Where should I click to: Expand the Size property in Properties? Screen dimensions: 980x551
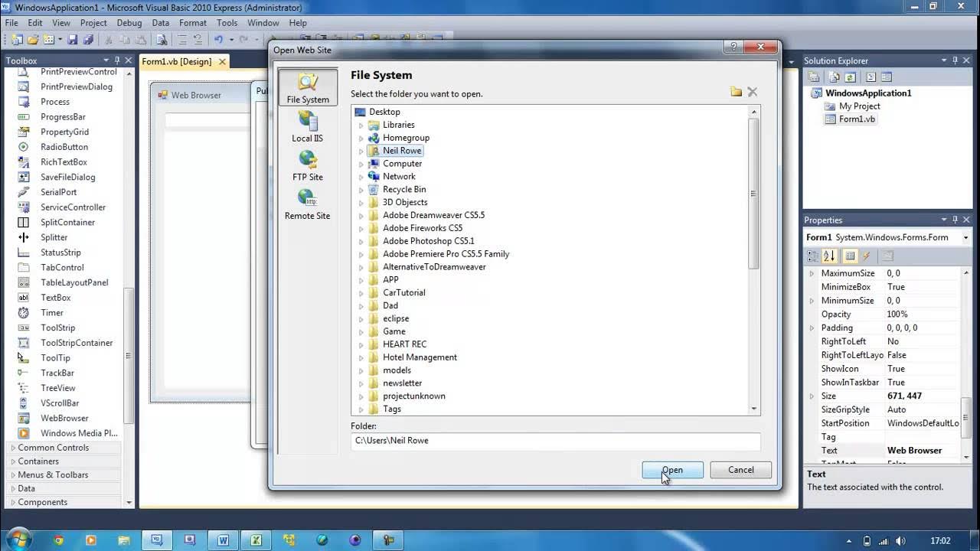point(812,396)
